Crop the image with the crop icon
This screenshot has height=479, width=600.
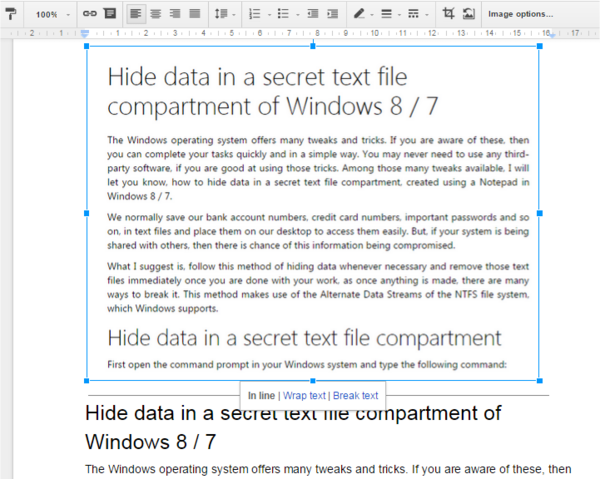tap(448, 14)
